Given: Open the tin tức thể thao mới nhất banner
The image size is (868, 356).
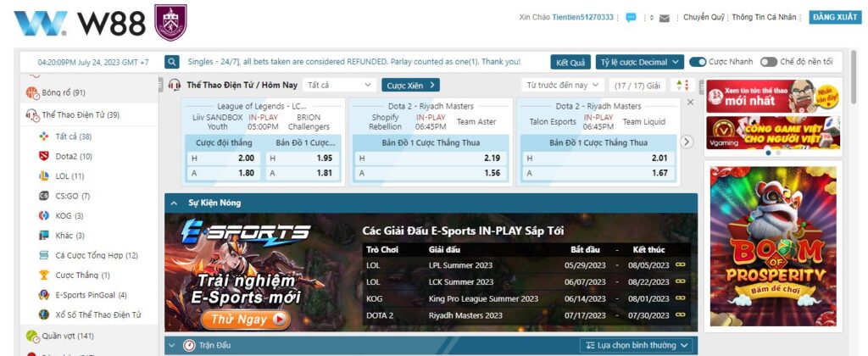Looking at the screenshot, I should [x=773, y=97].
